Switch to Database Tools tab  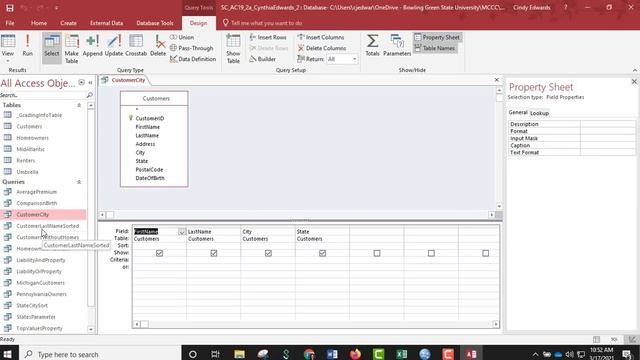155,23
